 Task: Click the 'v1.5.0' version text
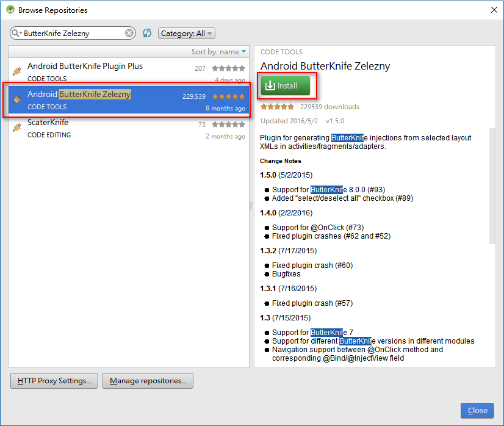(334, 121)
